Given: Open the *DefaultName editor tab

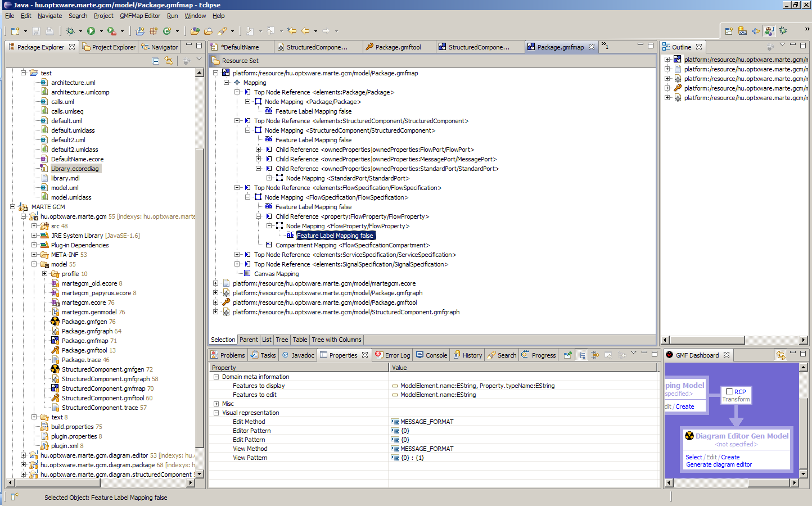Looking at the screenshot, I should coord(241,47).
